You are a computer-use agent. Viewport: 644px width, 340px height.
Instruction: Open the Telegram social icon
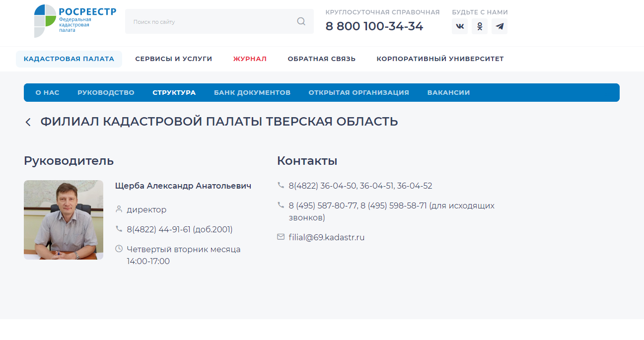(x=499, y=26)
